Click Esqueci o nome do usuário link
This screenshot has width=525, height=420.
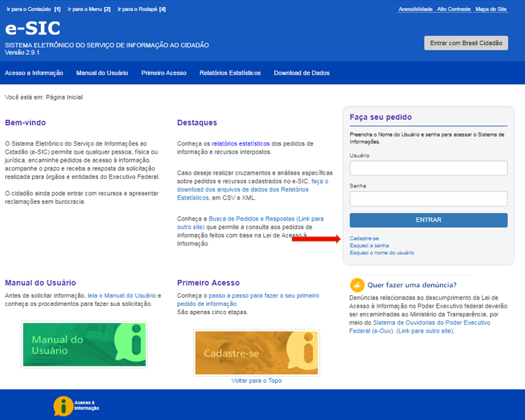click(382, 253)
